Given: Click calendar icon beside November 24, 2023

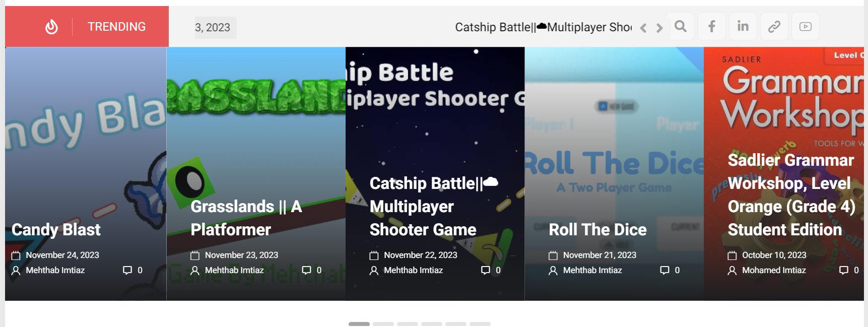Looking at the screenshot, I should (x=16, y=255).
